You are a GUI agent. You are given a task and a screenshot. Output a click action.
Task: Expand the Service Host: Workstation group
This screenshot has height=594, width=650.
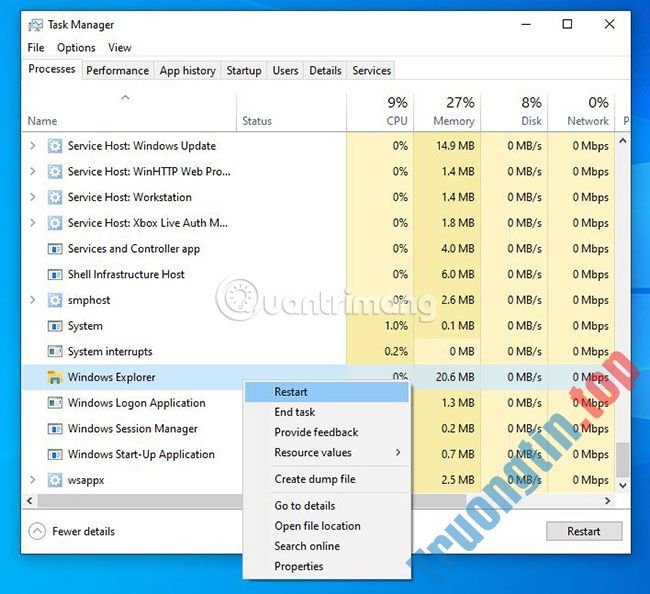click(33, 197)
